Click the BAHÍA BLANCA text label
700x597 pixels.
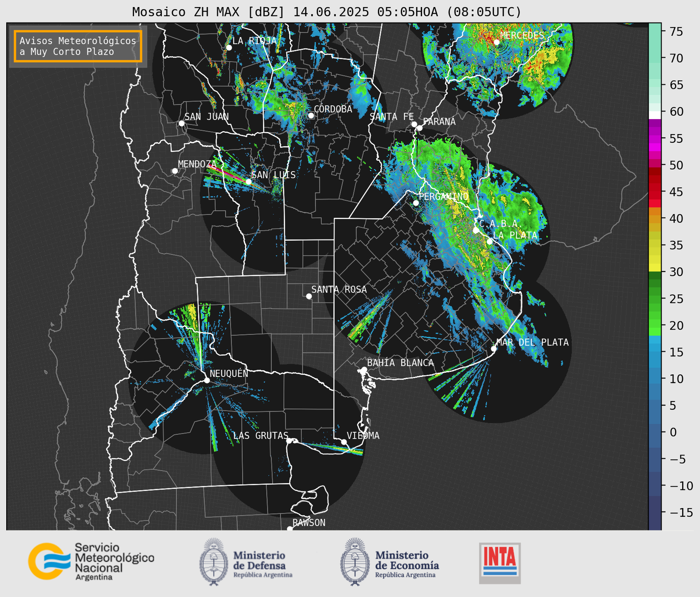[x=400, y=363]
